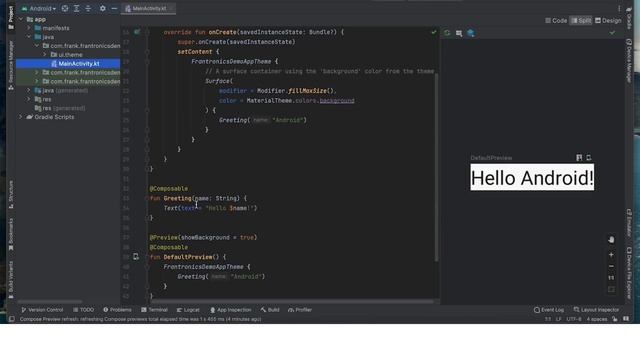The image size is (640, 360).
Task: Click UTF-8 encoding in status bar
Action: tap(573, 319)
